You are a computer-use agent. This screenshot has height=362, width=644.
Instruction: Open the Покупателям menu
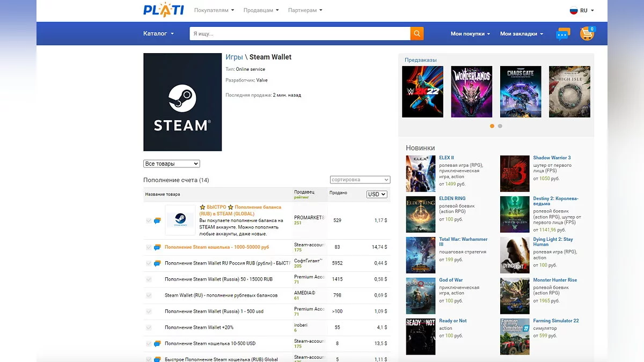pyautogui.click(x=214, y=10)
